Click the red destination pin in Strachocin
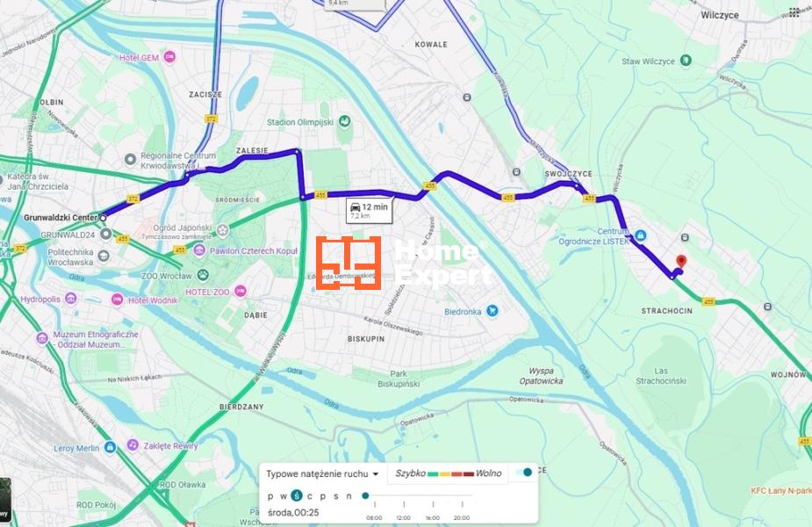This screenshot has height=527, width=812. click(x=681, y=261)
